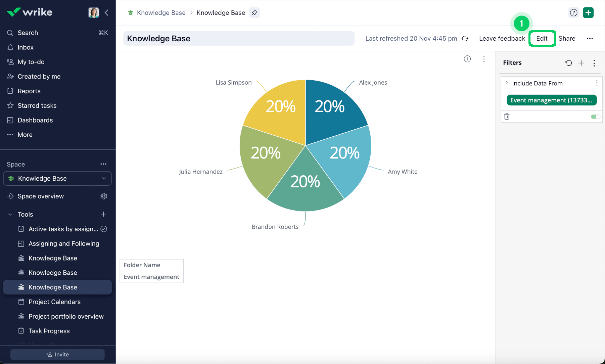
Task: Open Search from the sidebar
Action: (x=28, y=33)
